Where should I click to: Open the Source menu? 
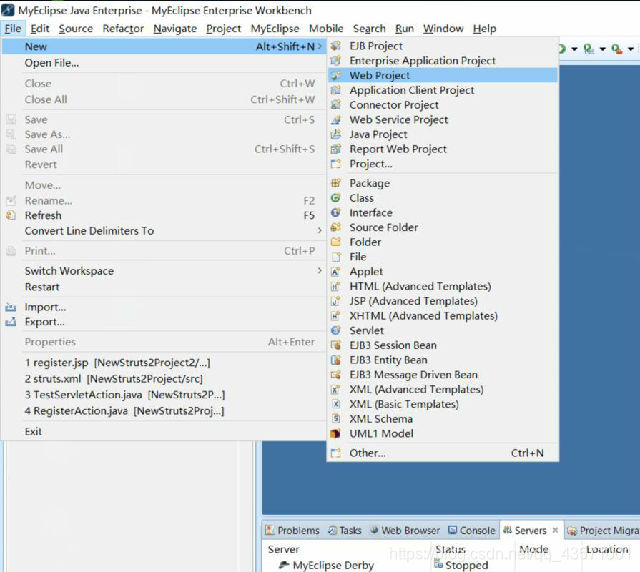pyautogui.click(x=76, y=29)
